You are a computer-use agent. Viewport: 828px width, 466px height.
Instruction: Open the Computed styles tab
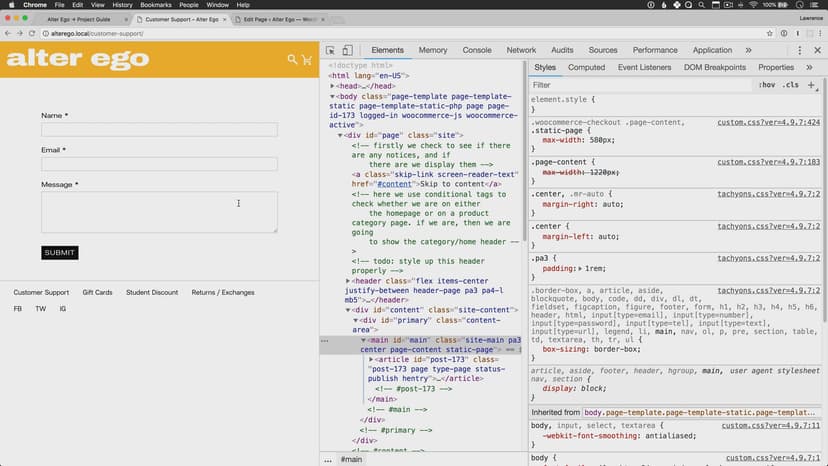click(x=586, y=67)
